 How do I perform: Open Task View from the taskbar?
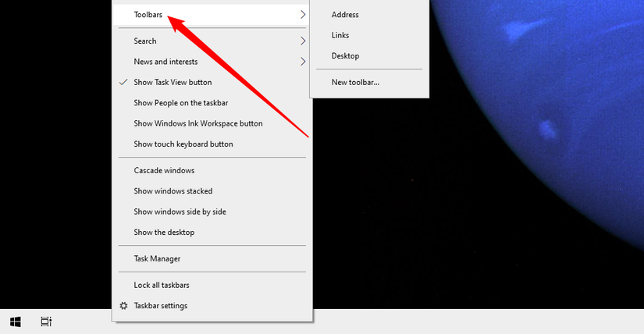click(x=46, y=322)
